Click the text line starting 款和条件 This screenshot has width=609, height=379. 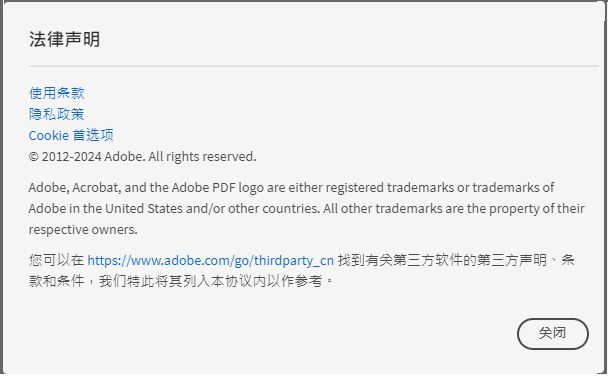coord(181,281)
